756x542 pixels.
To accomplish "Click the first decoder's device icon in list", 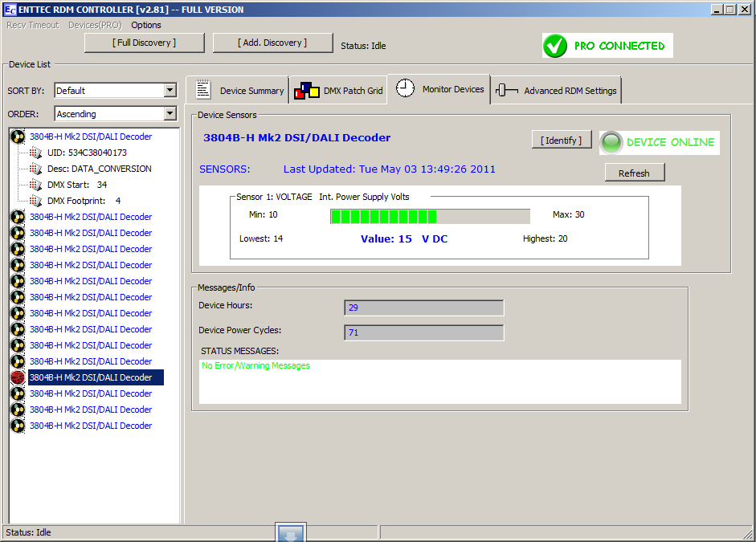I will coord(18,137).
